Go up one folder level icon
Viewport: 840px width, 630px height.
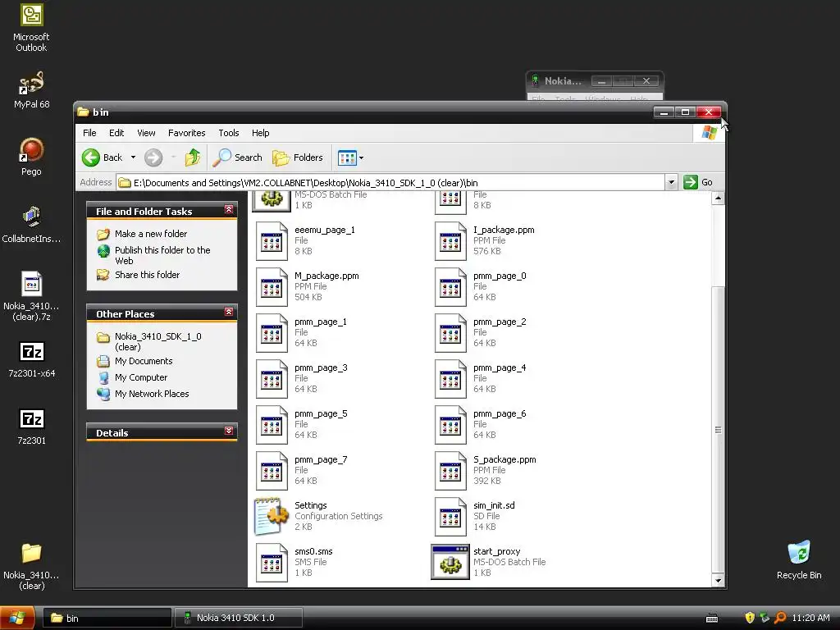pyautogui.click(x=193, y=157)
